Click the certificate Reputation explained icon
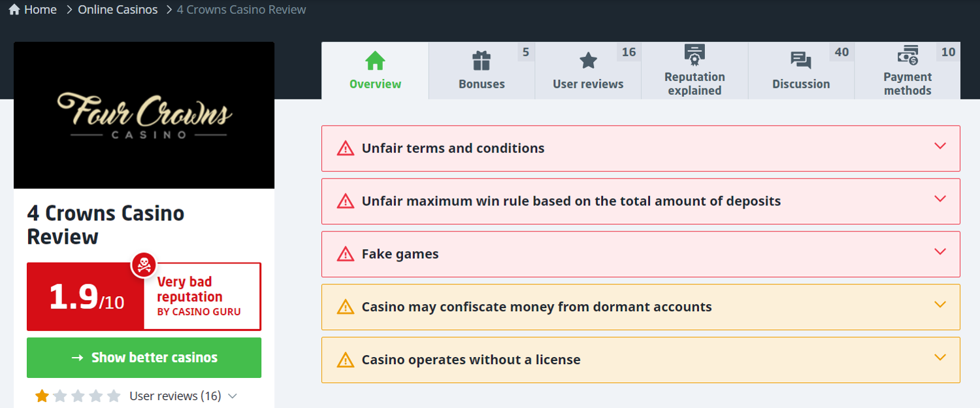The image size is (980, 408). pos(694,55)
